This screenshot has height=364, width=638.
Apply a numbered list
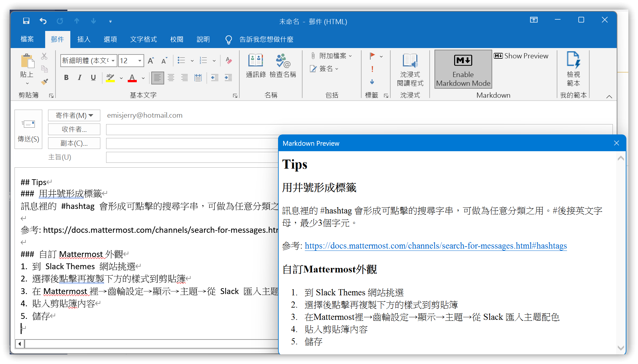click(x=203, y=60)
